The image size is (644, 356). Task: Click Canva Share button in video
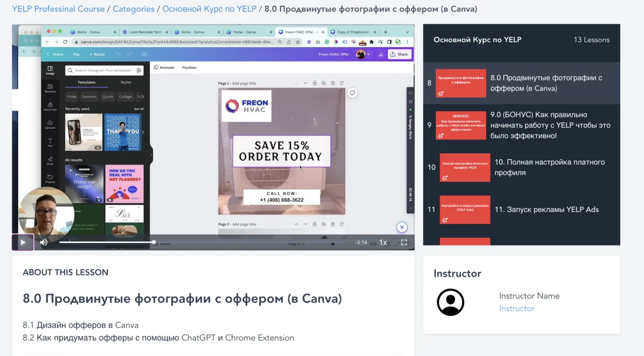tap(399, 54)
